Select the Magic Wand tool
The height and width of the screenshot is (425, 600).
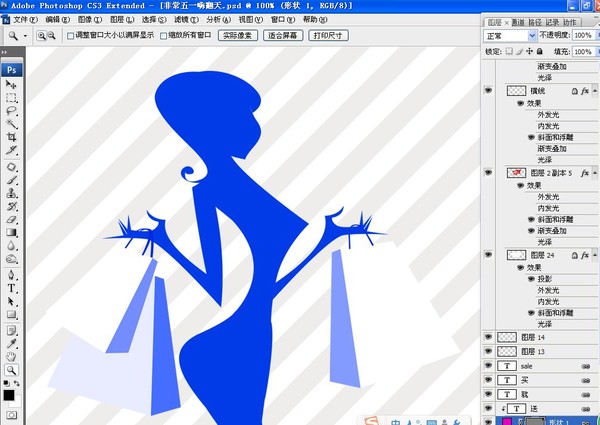tap(11, 124)
